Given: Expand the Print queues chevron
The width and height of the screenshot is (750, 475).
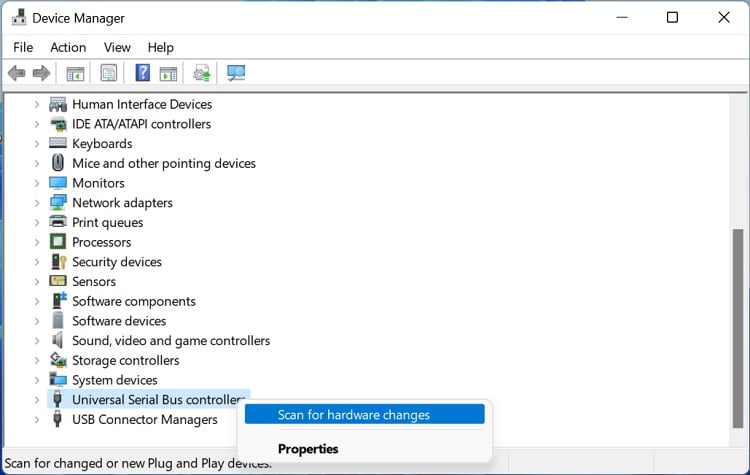Looking at the screenshot, I should click(x=37, y=222).
